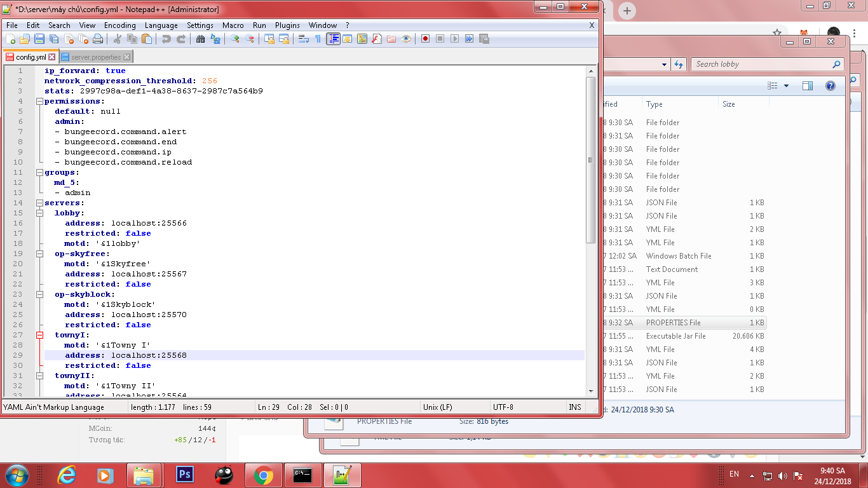Toggle the explorer preview pane button
Screen dimensions: 868x488
pyautogui.click(x=807, y=86)
